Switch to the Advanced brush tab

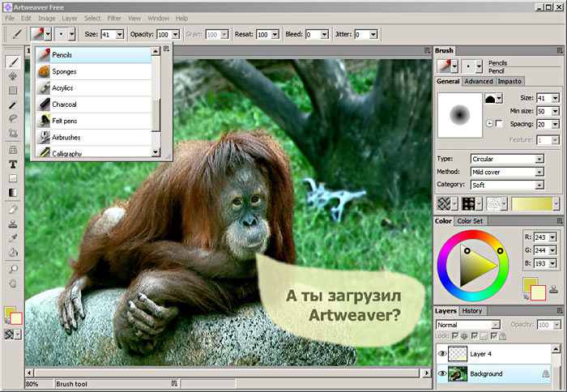[479, 81]
